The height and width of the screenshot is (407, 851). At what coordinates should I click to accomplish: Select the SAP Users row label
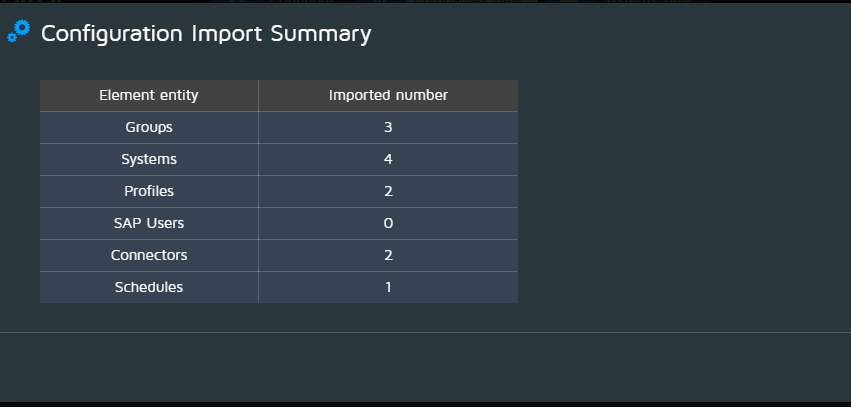(x=149, y=224)
